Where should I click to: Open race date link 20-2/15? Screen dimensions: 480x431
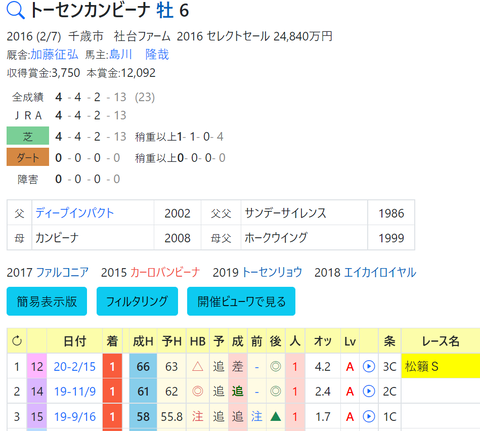click(x=75, y=367)
